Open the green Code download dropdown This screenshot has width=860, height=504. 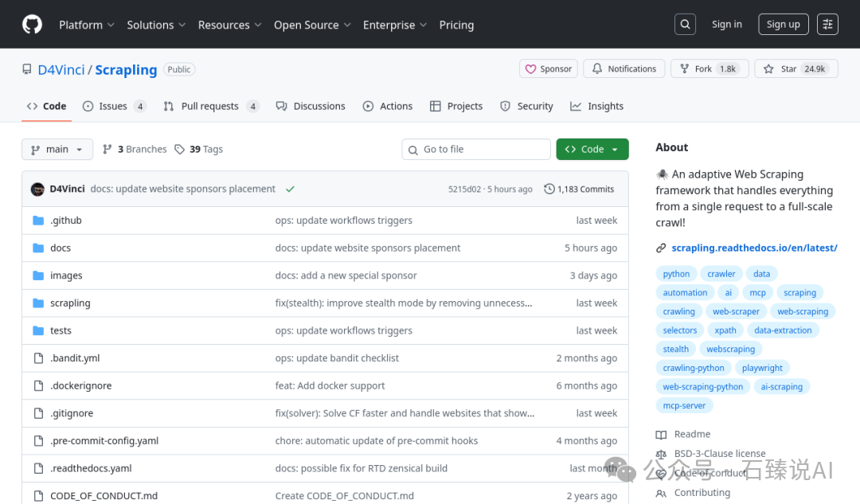592,149
